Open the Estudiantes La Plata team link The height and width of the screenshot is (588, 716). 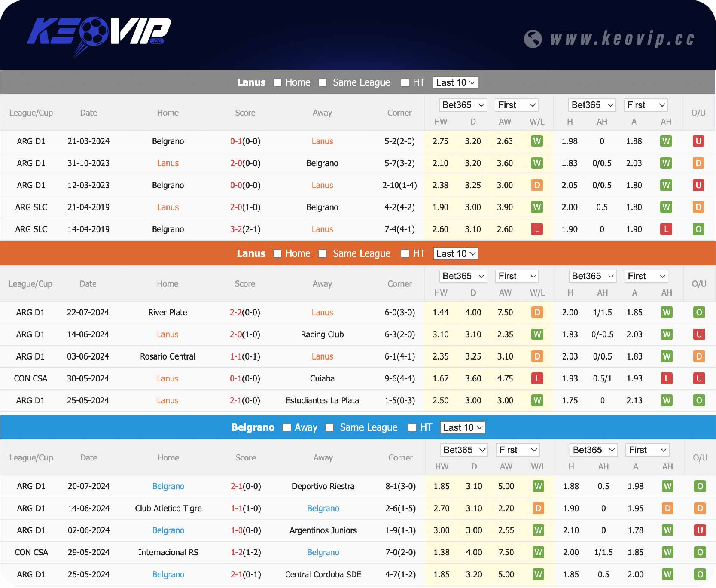(322, 400)
